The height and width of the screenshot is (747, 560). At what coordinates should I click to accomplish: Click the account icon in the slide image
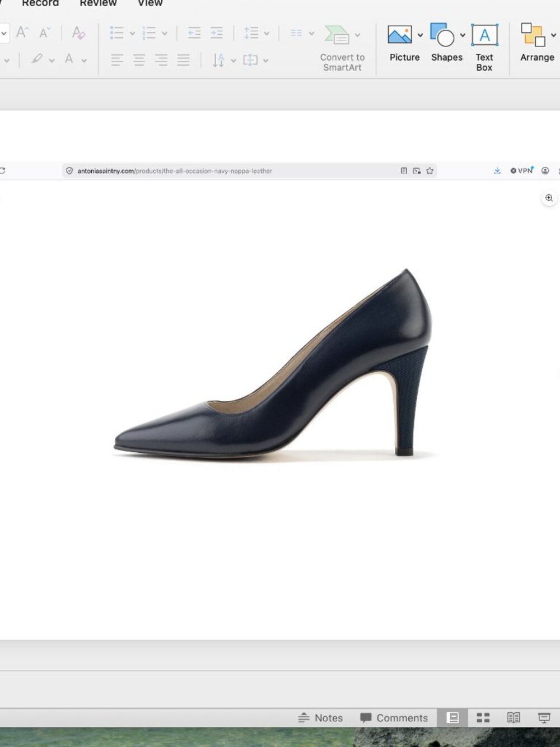coord(545,171)
